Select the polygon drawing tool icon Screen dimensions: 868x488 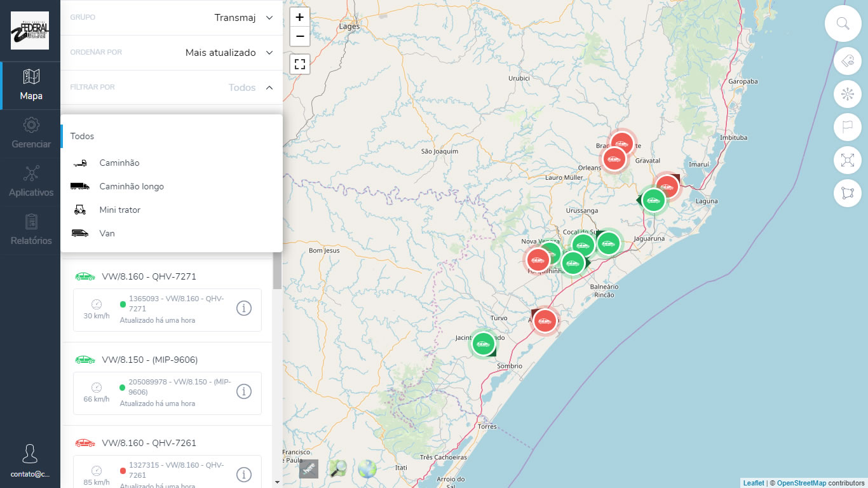(x=847, y=193)
